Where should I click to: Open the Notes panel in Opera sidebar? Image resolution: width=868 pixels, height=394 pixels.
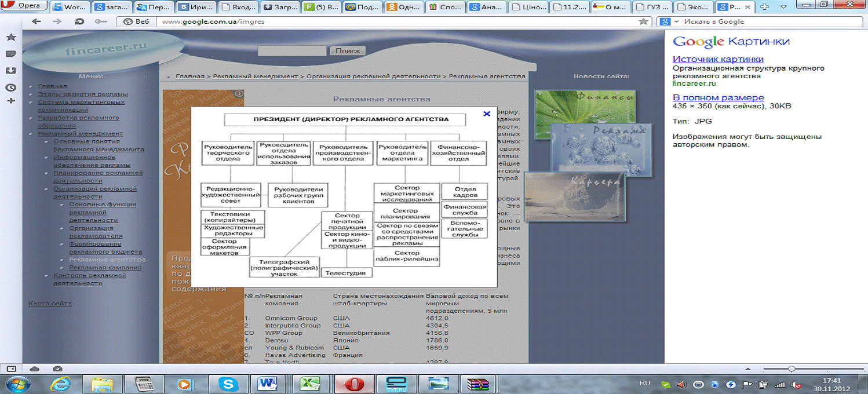click(10, 54)
